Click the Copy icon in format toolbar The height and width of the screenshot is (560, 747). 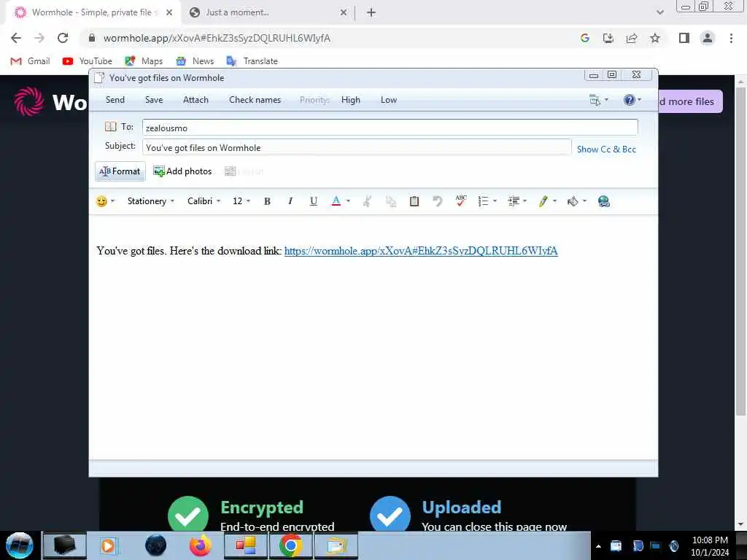tap(391, 201)
